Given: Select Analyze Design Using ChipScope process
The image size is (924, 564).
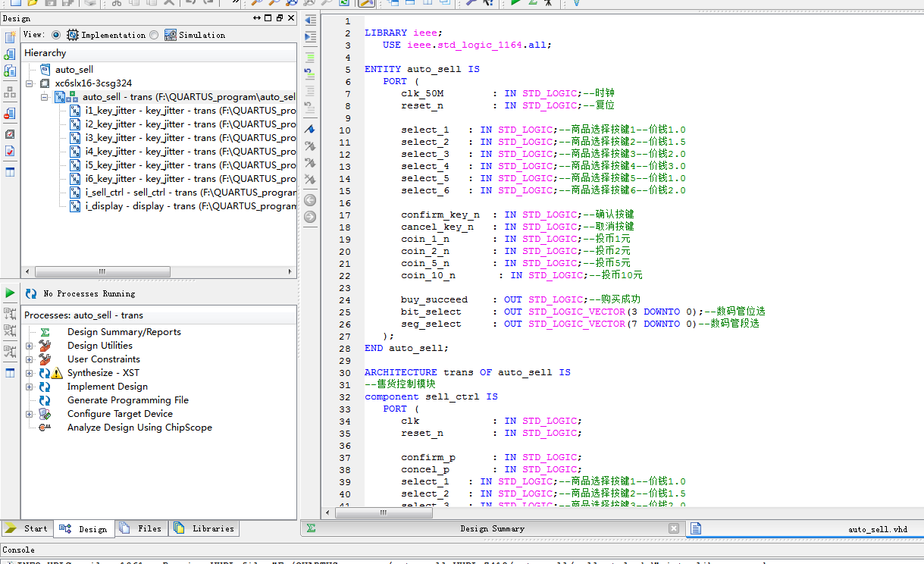Looking at the screenshot, I should [139, 428].
